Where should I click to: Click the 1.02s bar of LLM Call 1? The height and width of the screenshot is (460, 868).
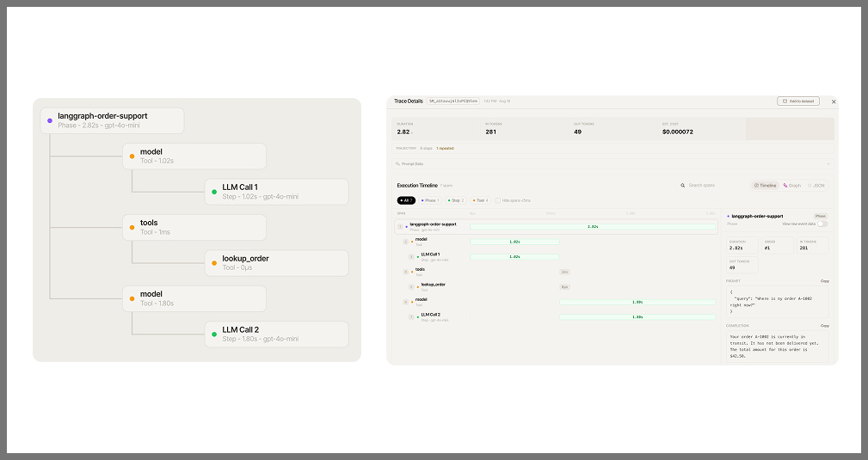514,257
